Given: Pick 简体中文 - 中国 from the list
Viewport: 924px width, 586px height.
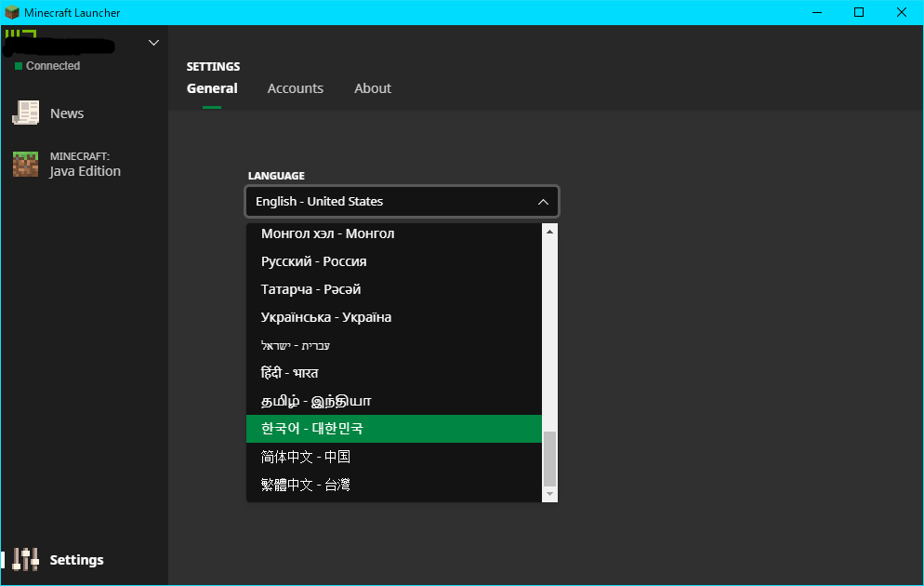Looking at the screenshot, I should pos(306,457).
